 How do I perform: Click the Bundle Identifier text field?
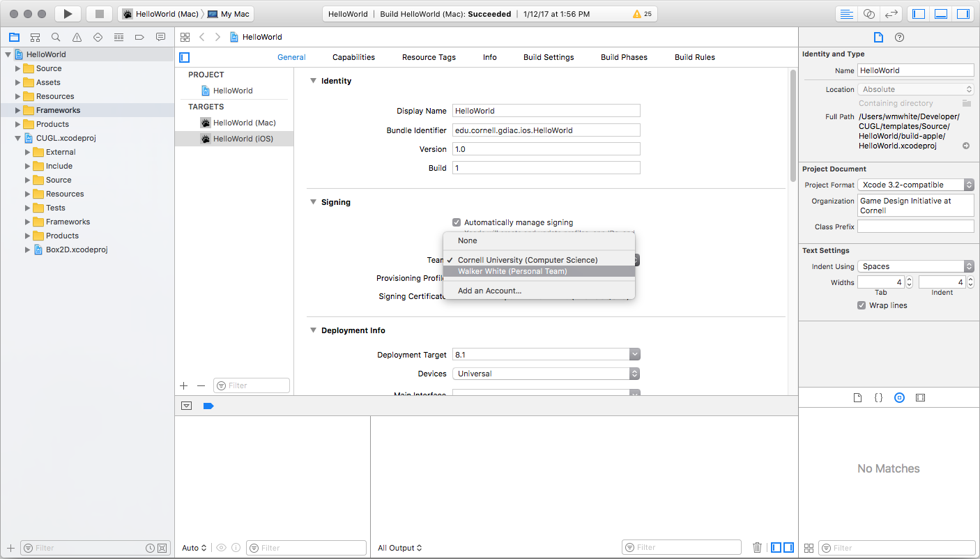coord(546,130)
